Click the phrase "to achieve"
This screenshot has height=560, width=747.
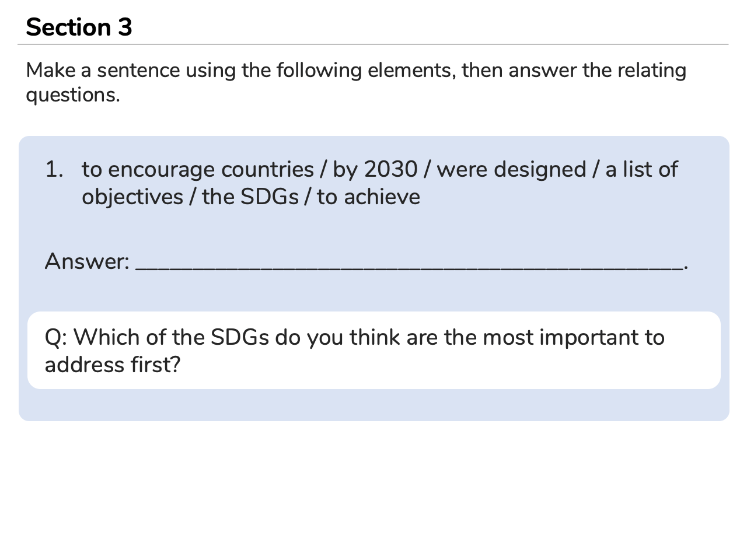[368, 197]
